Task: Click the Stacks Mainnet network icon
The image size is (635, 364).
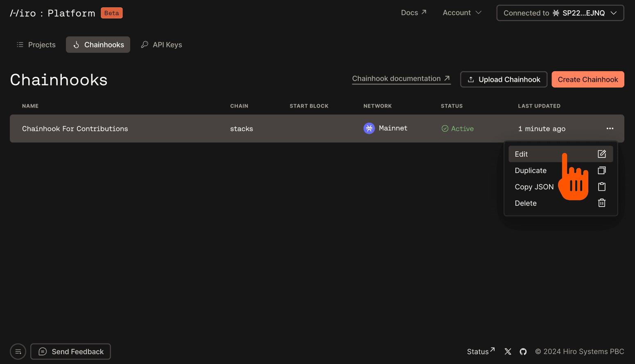Action: pos(369,128)
